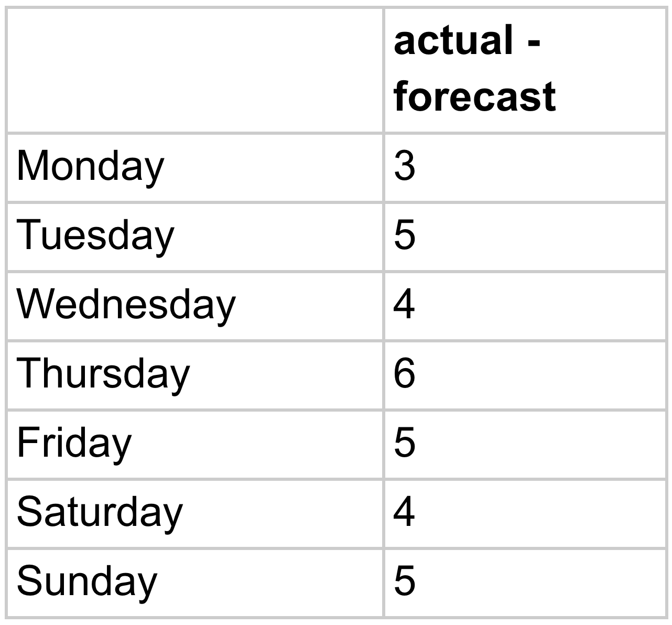
Task: Select the Thursday label cell
Action: click(x=103, y=374)
